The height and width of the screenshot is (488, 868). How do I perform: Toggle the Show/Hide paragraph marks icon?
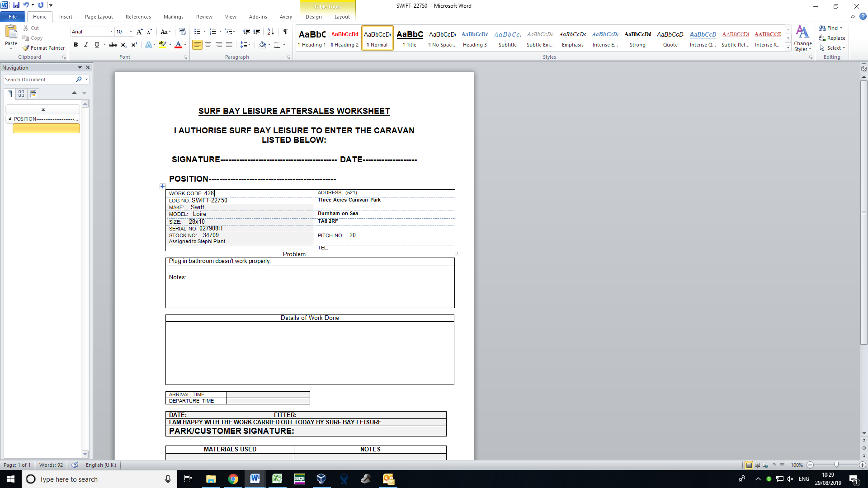[285, 32]
